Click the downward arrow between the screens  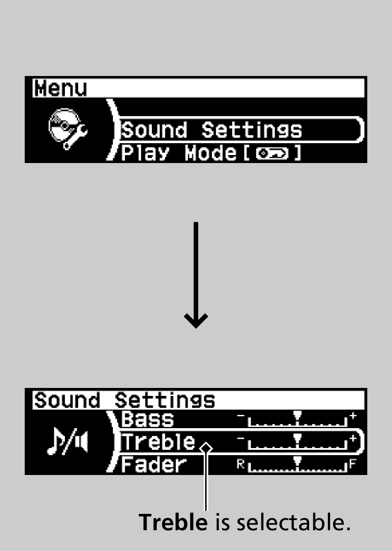click(196, 274)
